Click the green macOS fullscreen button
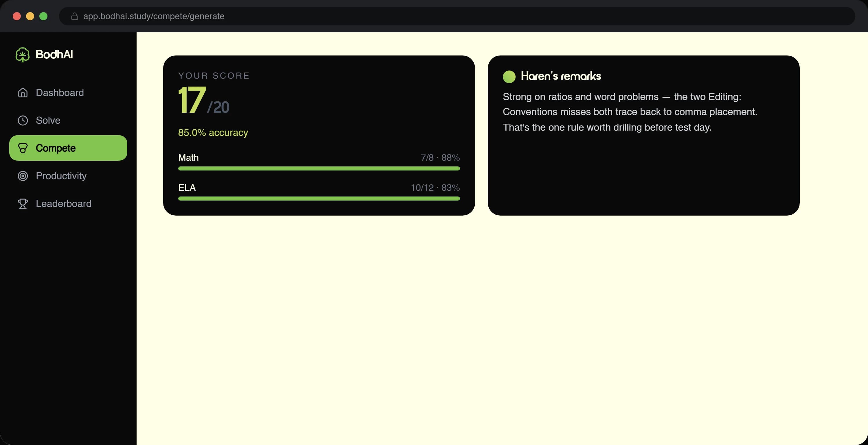The image size is (868, 445). point(43,16)
